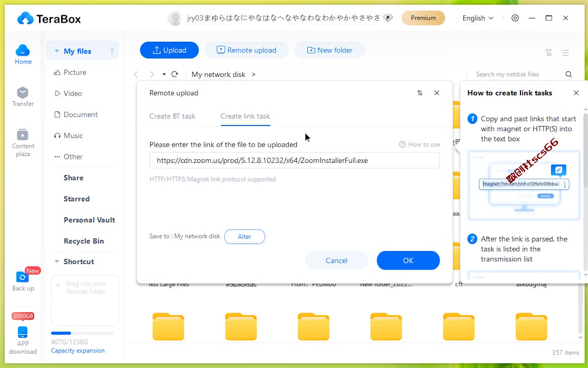Click the search magnifier icon
Viewport: 588px width, 368px height.
point(569,74)
